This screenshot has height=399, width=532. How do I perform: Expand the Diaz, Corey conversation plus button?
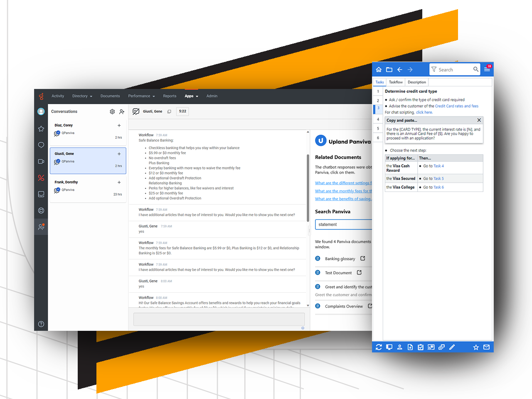119,126
